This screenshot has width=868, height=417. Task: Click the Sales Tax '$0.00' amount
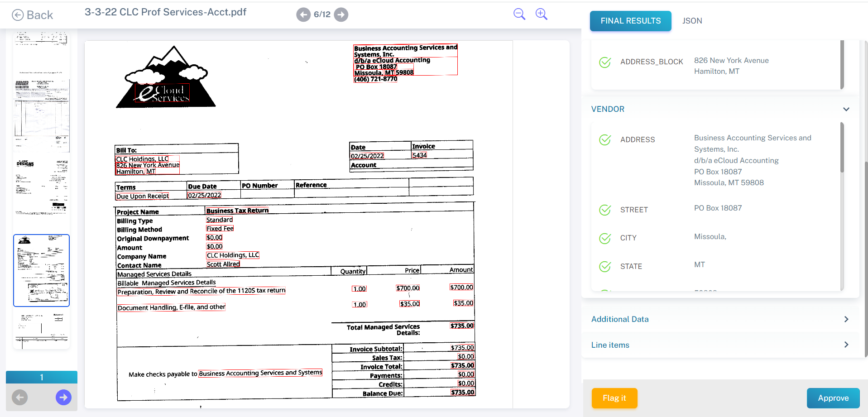(466, 357)
